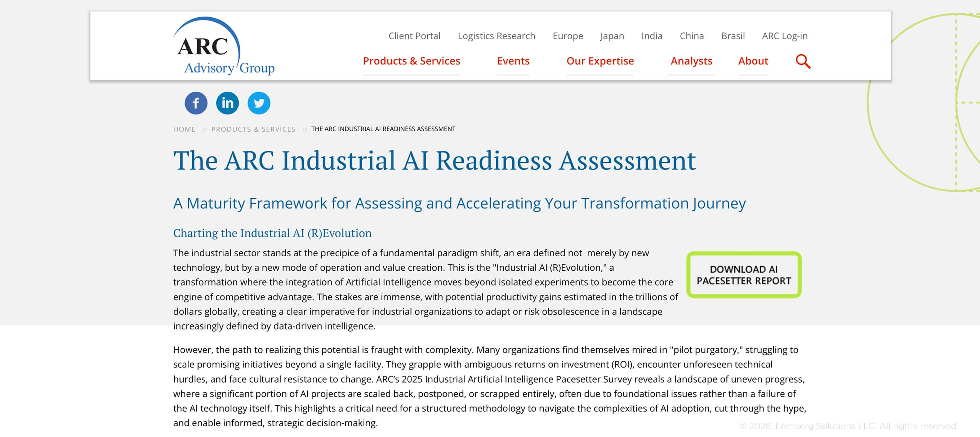This screenshot has height=437, width=980.
Task: Click the paragraph starting 'The industrial sector stands'
Action: [426, 289]
